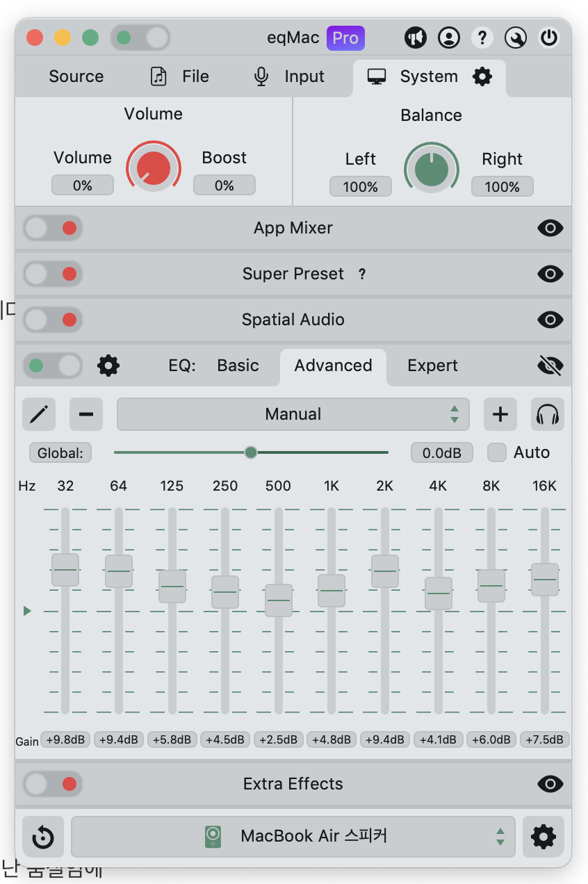Click the Global gain slider handle

click(251, 452)
